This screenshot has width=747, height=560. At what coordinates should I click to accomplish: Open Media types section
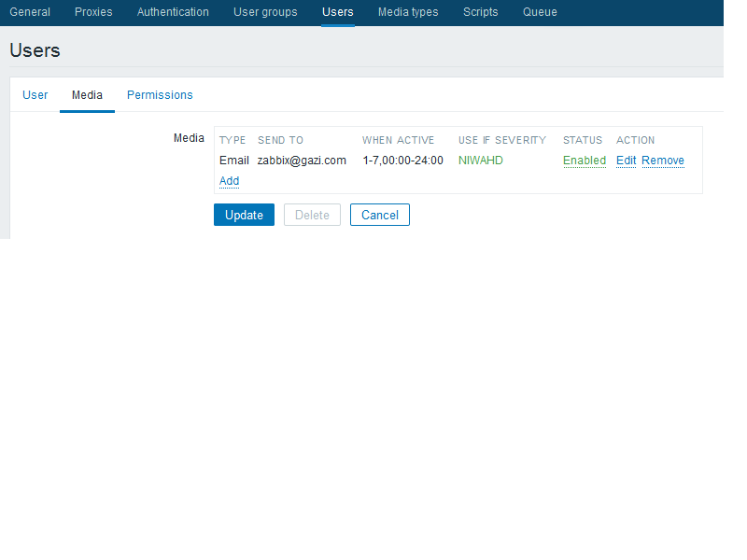click(x=408, y=12)
